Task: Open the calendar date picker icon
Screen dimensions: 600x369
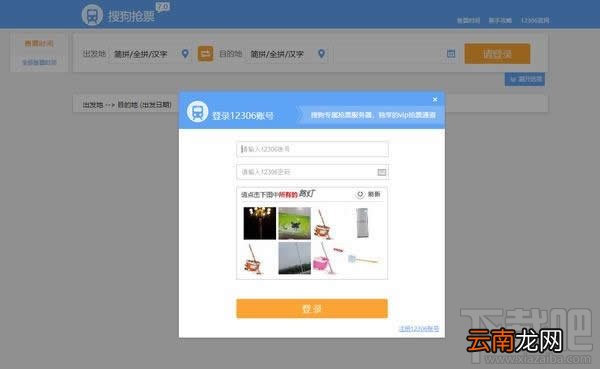Action: (451, 54)
